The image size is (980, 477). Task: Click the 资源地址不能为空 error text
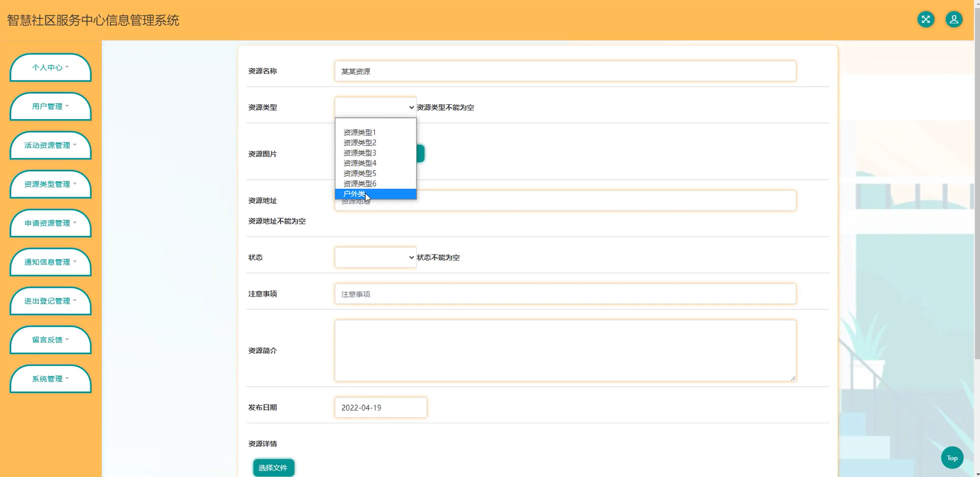[x=277, y=222]
